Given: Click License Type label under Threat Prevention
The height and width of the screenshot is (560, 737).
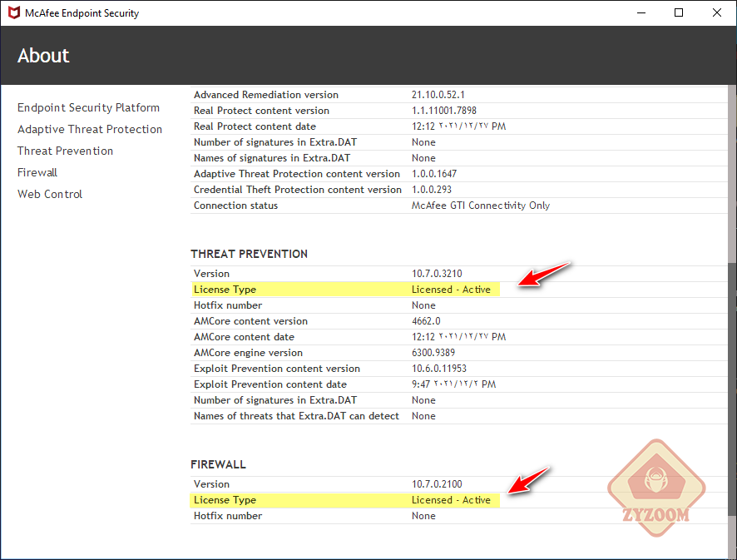Looking at the screenshot, I should 225,290.
